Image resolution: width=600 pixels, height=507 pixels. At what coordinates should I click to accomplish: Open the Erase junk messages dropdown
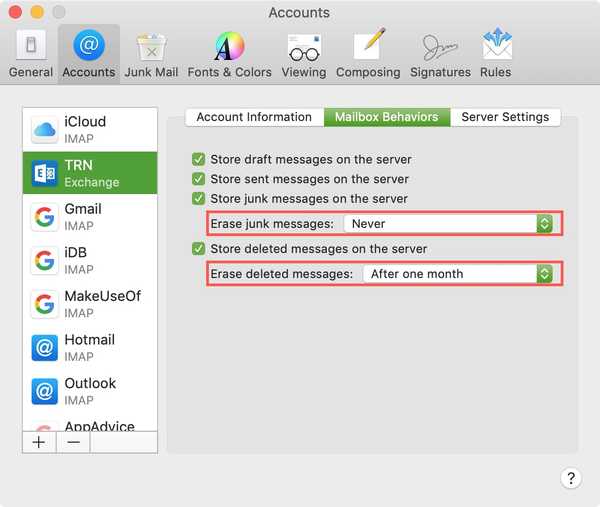[448, 224]
